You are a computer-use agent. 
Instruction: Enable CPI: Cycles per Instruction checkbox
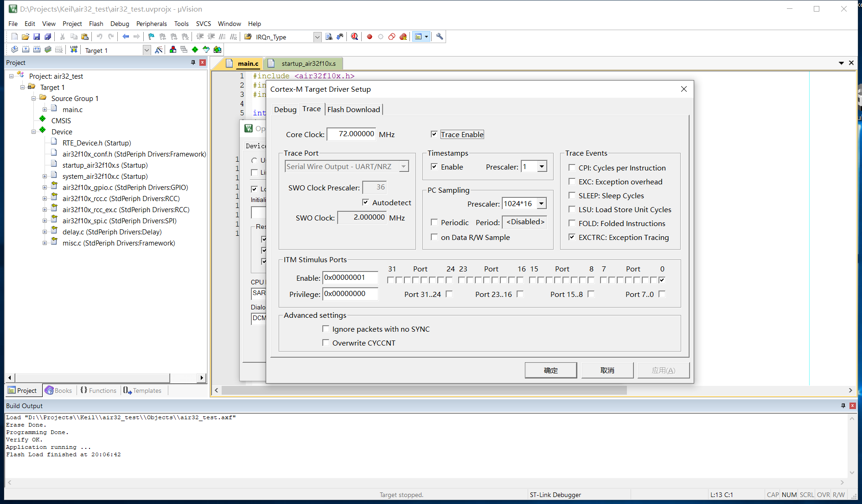click(572, 168)
